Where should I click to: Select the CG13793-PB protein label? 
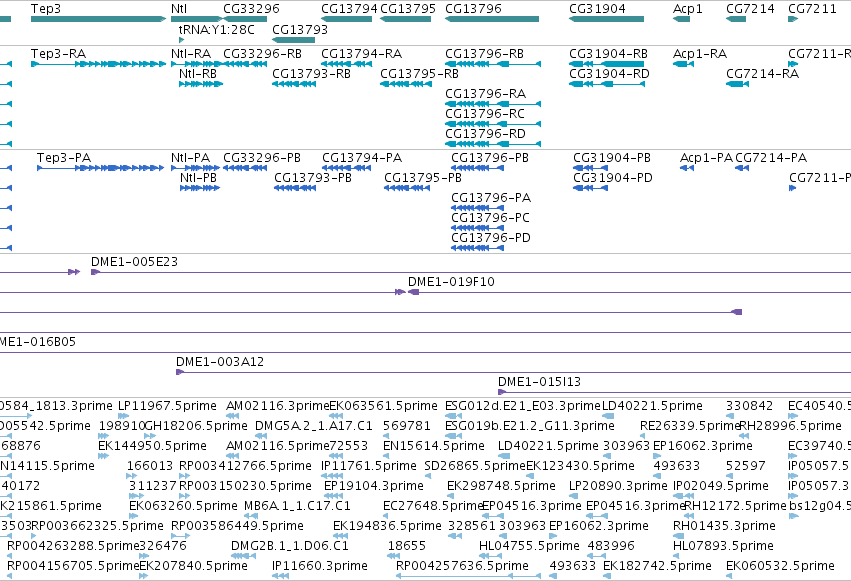tap(313, 178)
